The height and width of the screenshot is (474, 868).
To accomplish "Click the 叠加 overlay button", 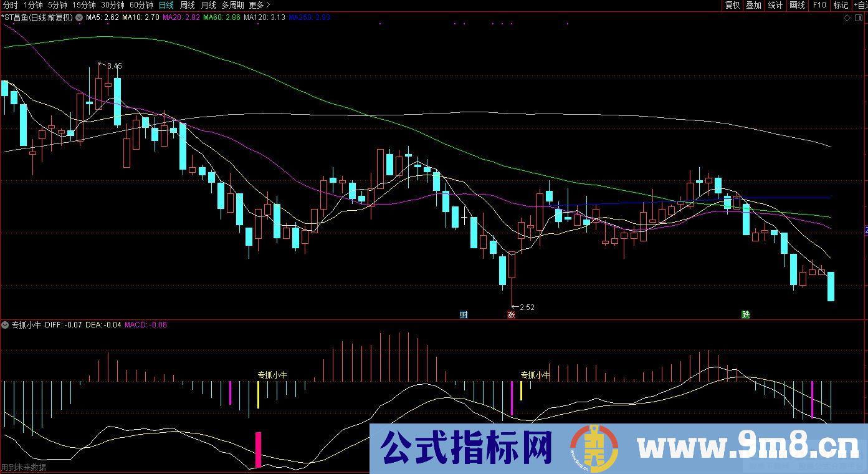I will pyautogui.click(x=753, y=5).
